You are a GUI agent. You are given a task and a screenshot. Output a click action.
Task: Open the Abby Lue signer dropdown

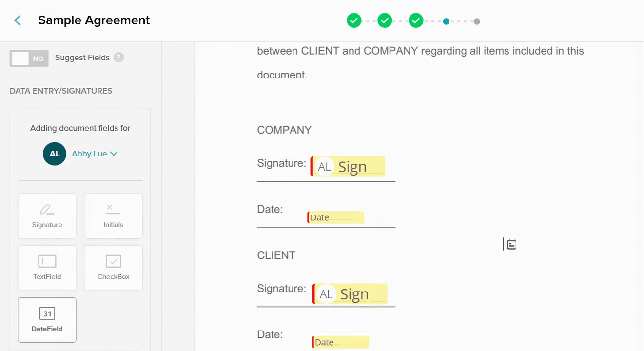tap(89, 154)
